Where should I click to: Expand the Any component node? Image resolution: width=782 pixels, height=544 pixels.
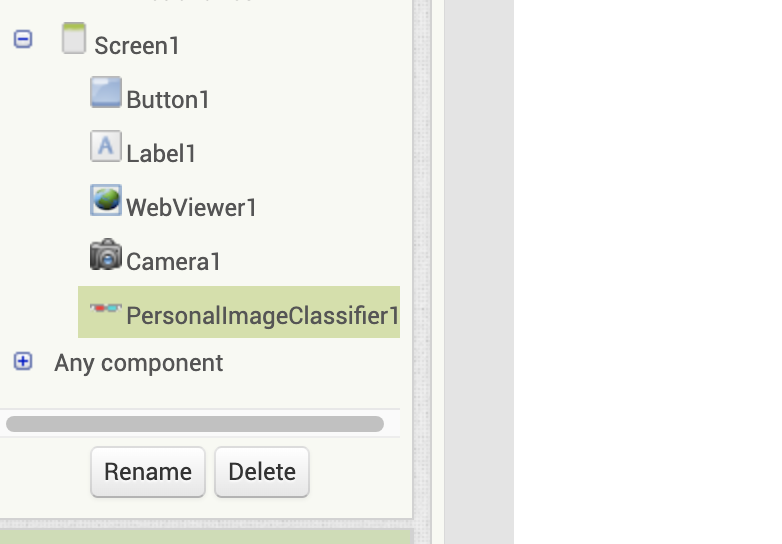[x=23, y=361]
